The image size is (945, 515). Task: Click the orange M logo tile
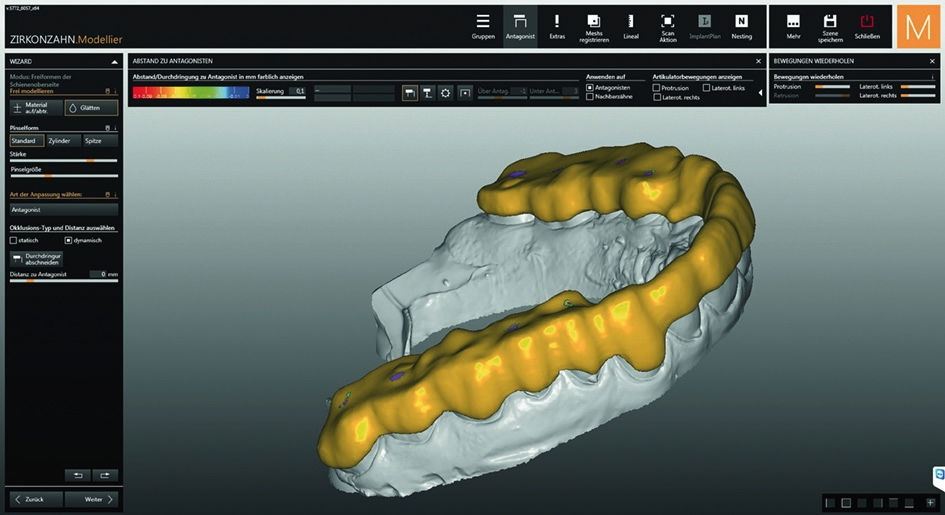(x=918, y=27)
